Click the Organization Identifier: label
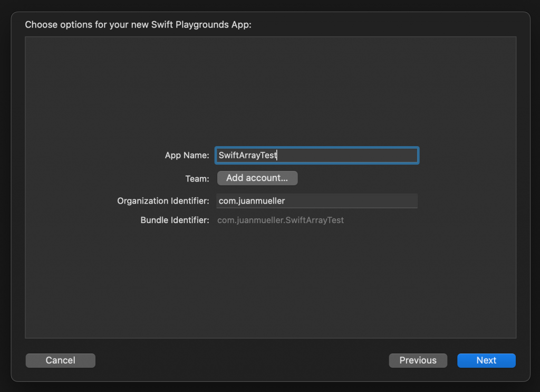This screenshot has width=540, height=392. [163, 201]
